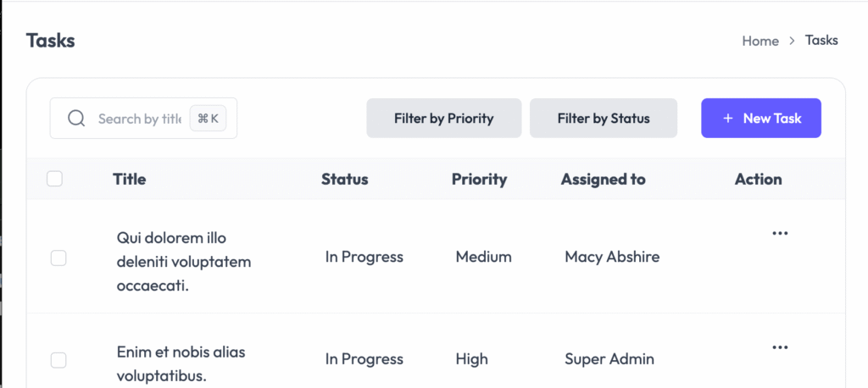Open the Filter by Status dropdown
This screenshot has height=388, width=868.
coord(604,118)
